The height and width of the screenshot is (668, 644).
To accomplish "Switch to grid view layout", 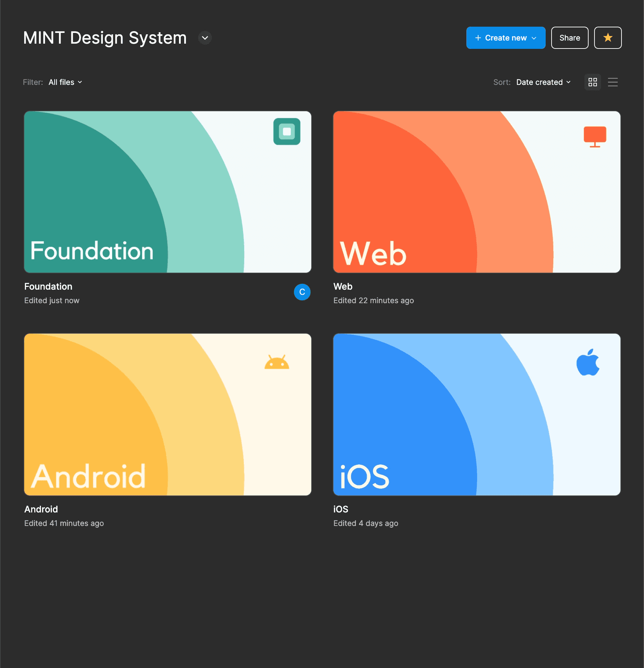I will click(x=593, y=82).
